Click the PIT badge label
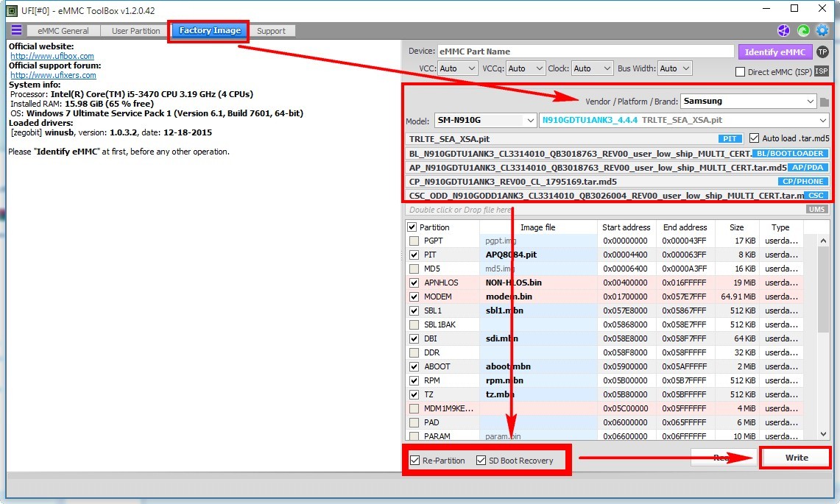Image resolution: width=840 pixels, height=504 pixels. (729, 139)
